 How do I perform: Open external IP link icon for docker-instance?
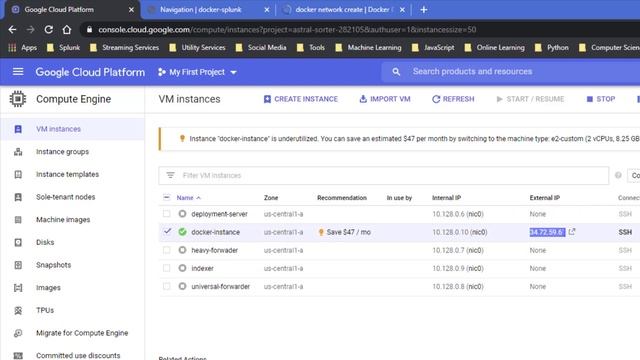pos(572,231)
